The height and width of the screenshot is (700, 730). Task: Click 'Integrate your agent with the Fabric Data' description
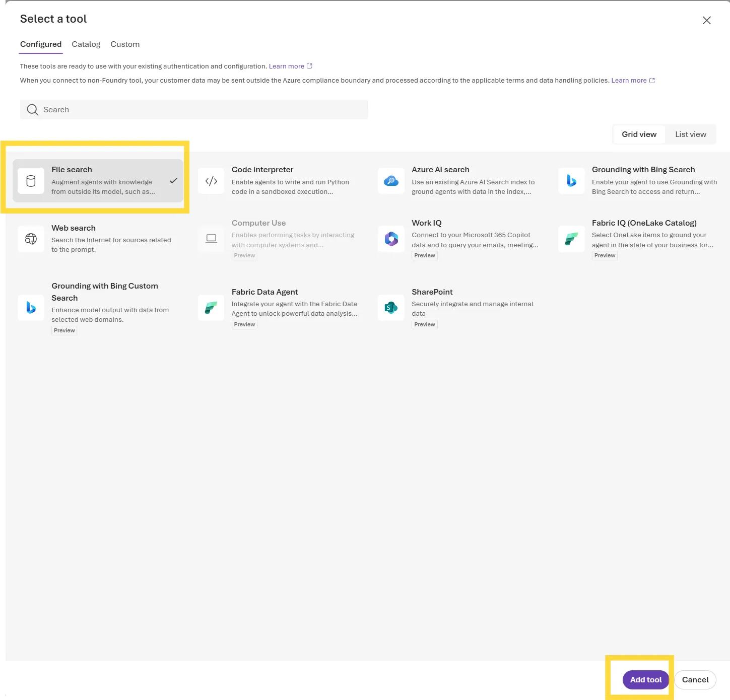pos(294,309)
